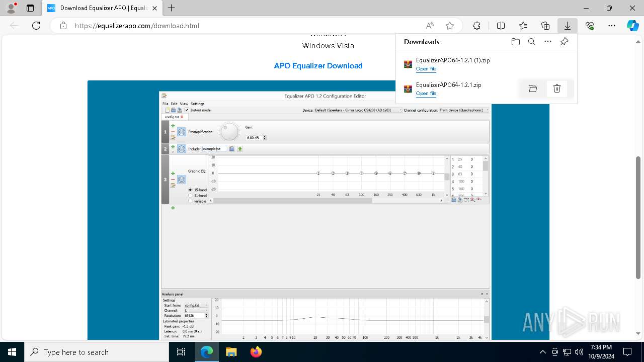Launch the Copilot sidebar icon
This screenshot has width=644, height=362.
[632, 26]
